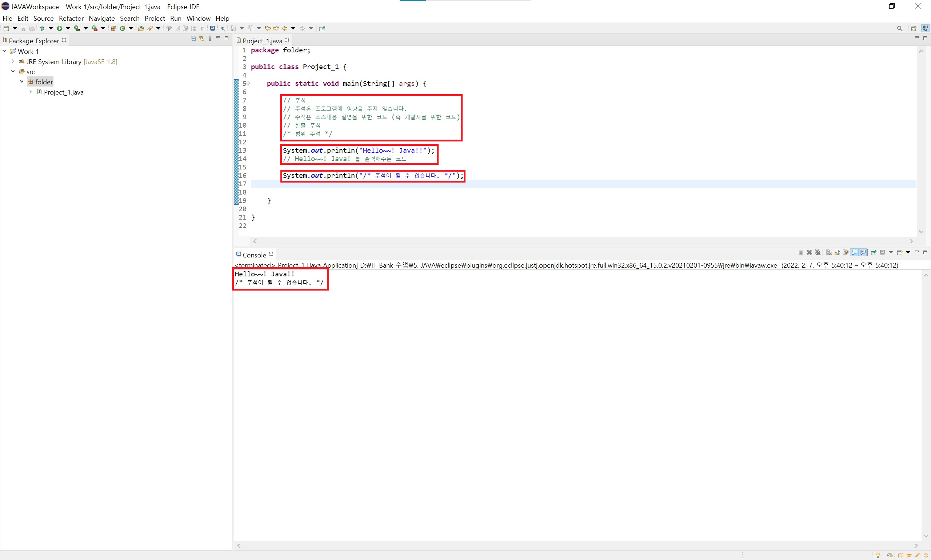Toggle Show Console on standard error
This screenshot has height=560, width=931.
click(863, 252)
